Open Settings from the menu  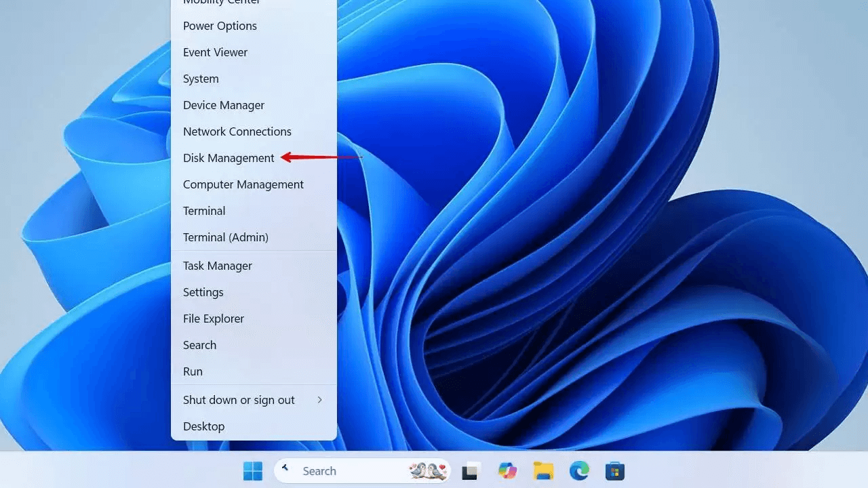203,292
